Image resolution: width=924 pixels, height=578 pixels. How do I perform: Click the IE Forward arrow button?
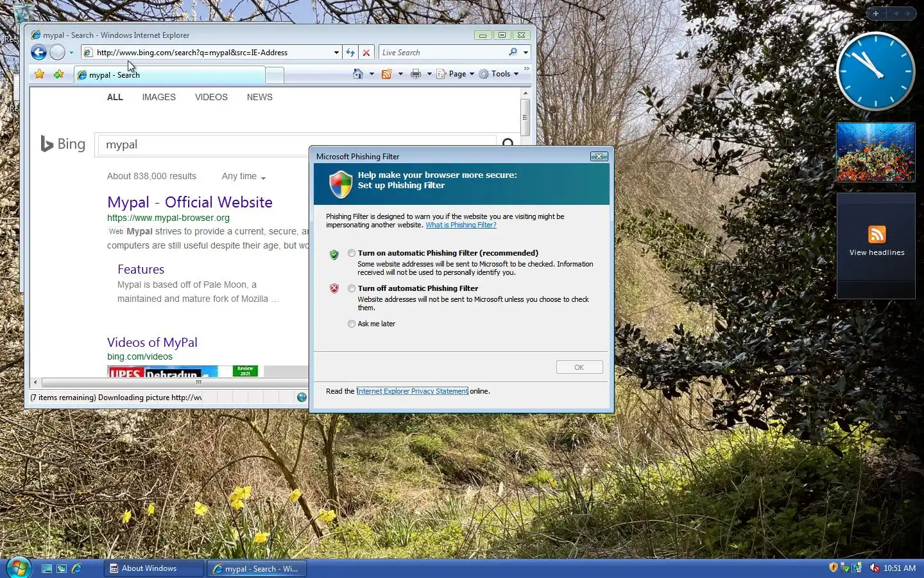click(57, 53)
